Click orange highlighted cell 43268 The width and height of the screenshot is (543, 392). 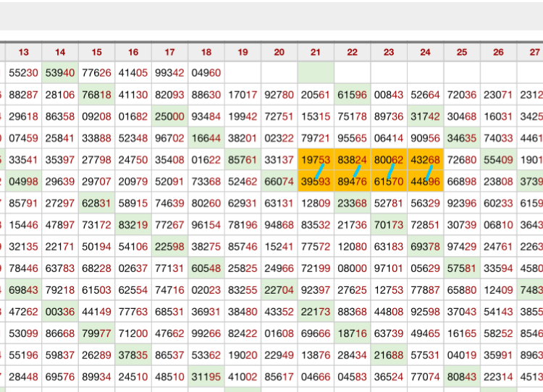(425, 159)
